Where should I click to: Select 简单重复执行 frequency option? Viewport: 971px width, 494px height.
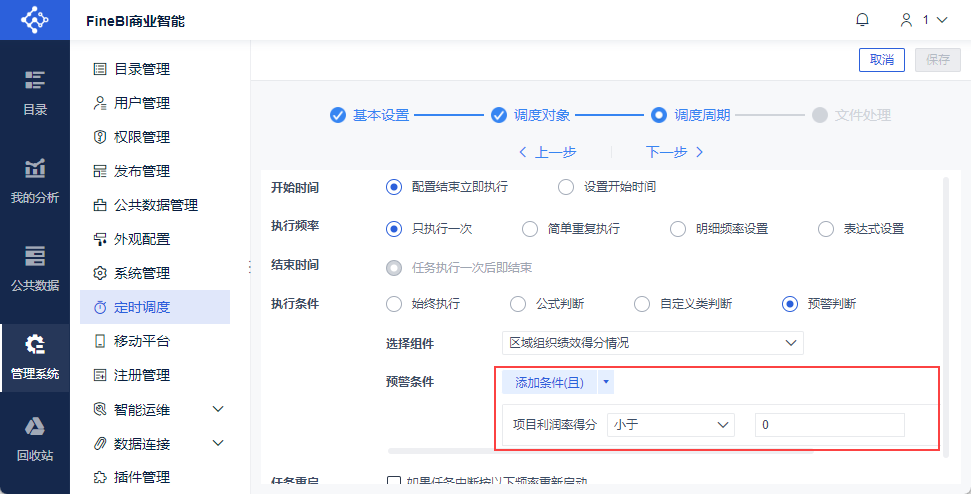[529, 229]
